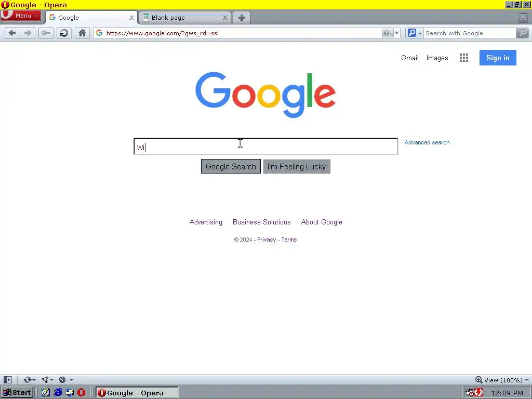Open the Google apps grid

click(x=464, y=58)
